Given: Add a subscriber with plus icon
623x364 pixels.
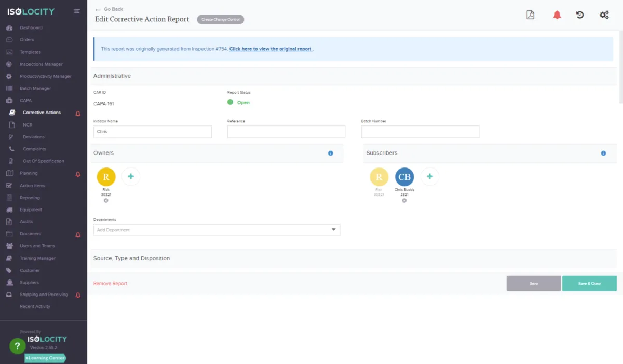Looking at the screenshot, I should point(429,177).
